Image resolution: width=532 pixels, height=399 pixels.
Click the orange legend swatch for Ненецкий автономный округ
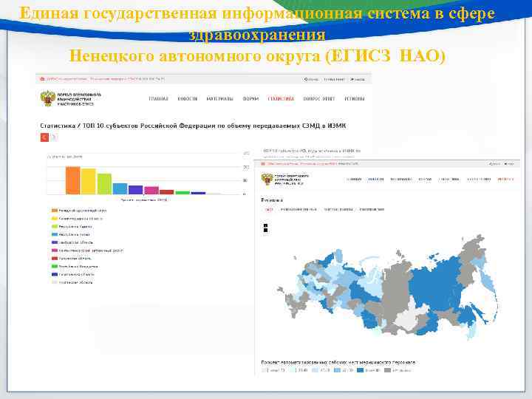pyautogui.click(x=54, y=211)
